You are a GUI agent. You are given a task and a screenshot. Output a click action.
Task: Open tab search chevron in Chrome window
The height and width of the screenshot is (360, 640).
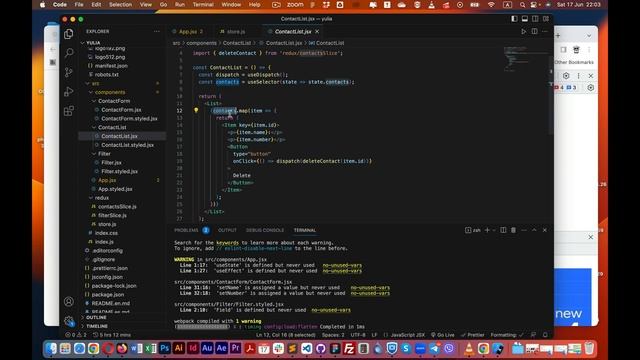tap(589, 36)
